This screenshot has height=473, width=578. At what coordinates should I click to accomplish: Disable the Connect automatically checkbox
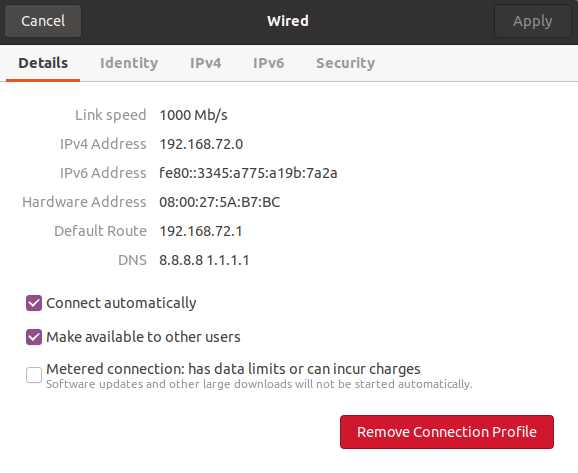pyautogui.click(x=34, y=303)
